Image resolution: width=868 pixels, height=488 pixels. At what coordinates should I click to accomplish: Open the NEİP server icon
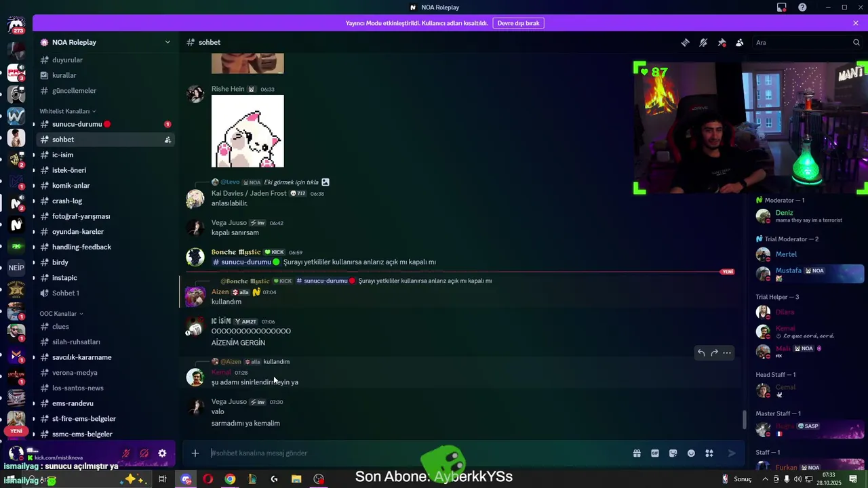pyautogui.click(x=16, y=267)
